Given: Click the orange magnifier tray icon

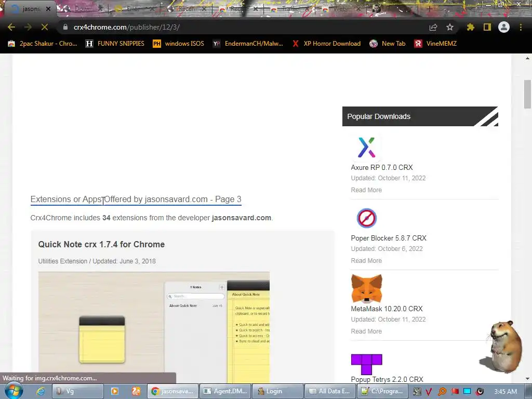Looking at the screenshot, I should coord(442,392).
